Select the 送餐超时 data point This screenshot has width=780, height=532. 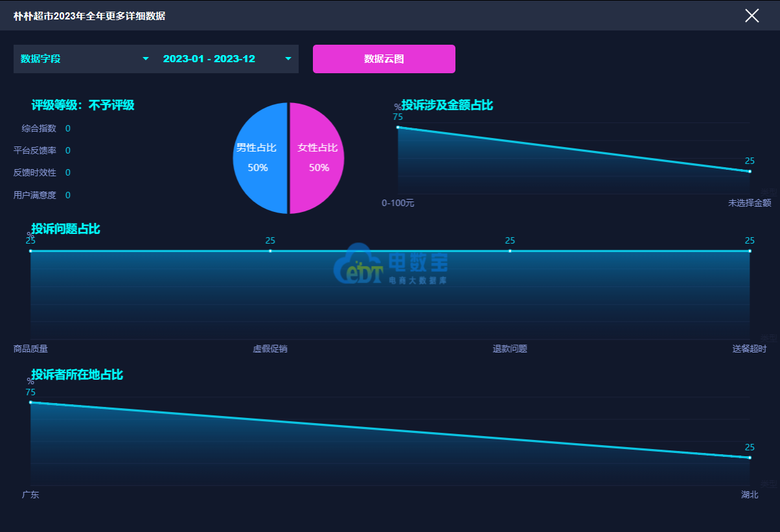pos(750,251)
